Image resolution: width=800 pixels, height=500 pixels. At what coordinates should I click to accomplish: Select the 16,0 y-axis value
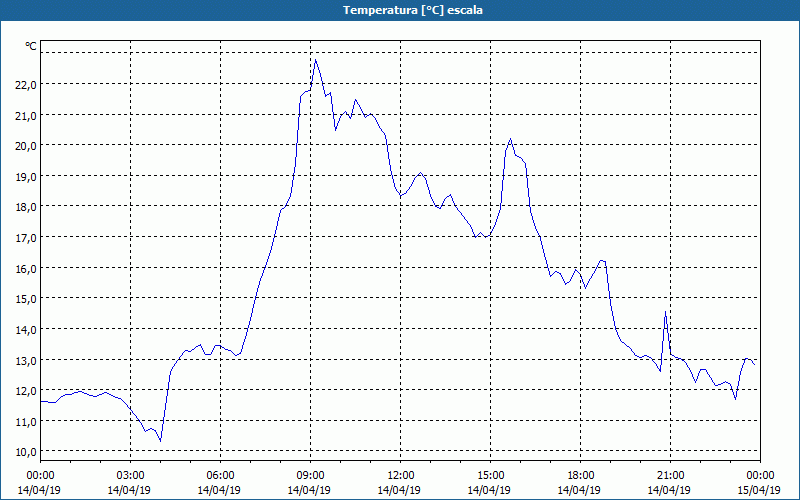[x=26, y=268]
